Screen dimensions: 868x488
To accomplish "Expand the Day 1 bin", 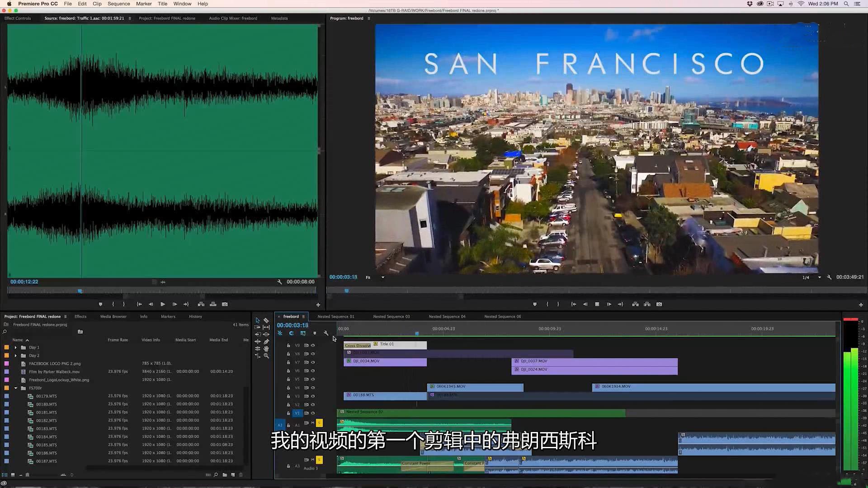I will (15, 347).
